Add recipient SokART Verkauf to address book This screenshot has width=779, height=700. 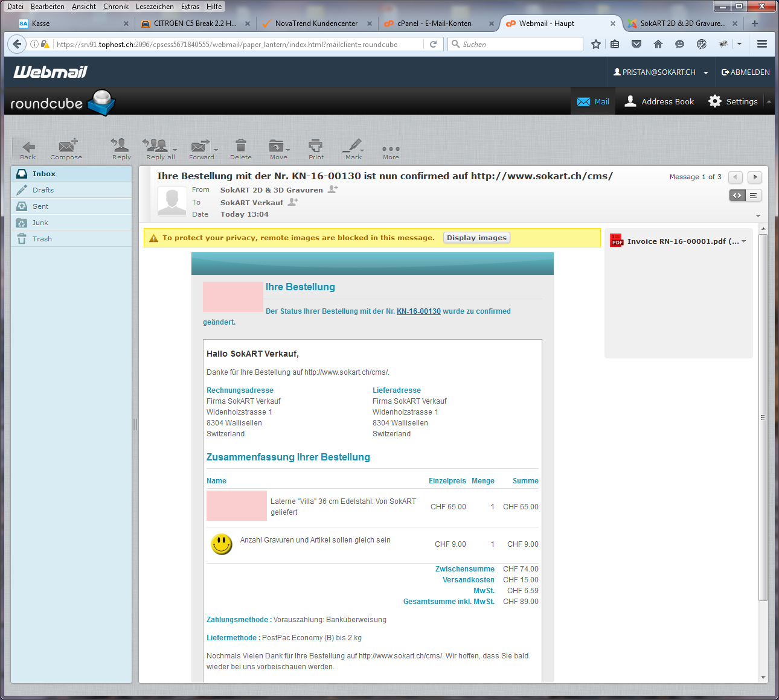pyautogui.click(x=293, y=202)
